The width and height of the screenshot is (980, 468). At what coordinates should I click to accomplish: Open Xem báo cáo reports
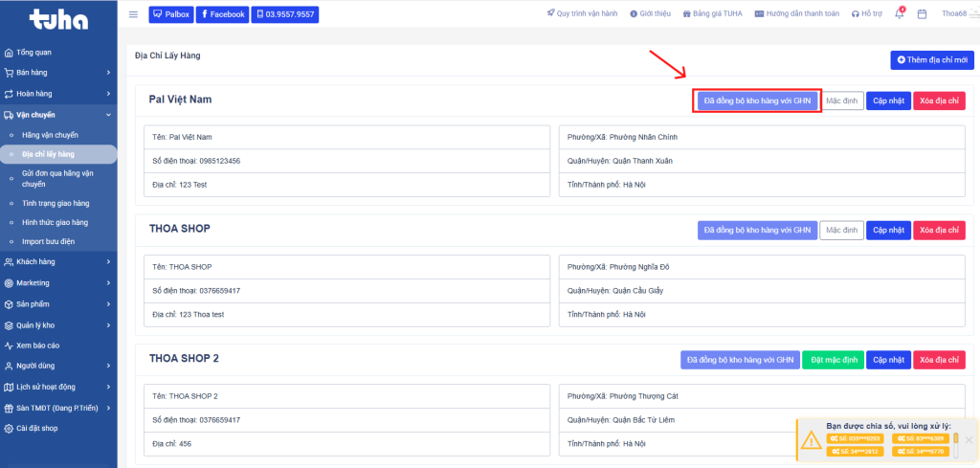[37, 345]
